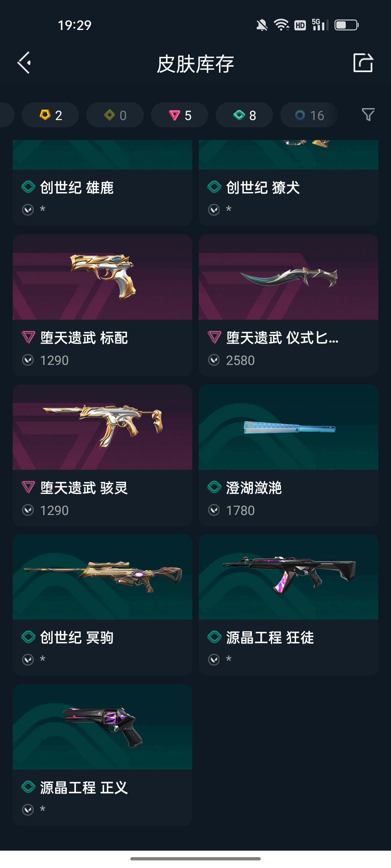Toggle the pink triangle filter showing 5
This screenshot has width=391, height=868.
pyautogui.click(x=180, y=115)
